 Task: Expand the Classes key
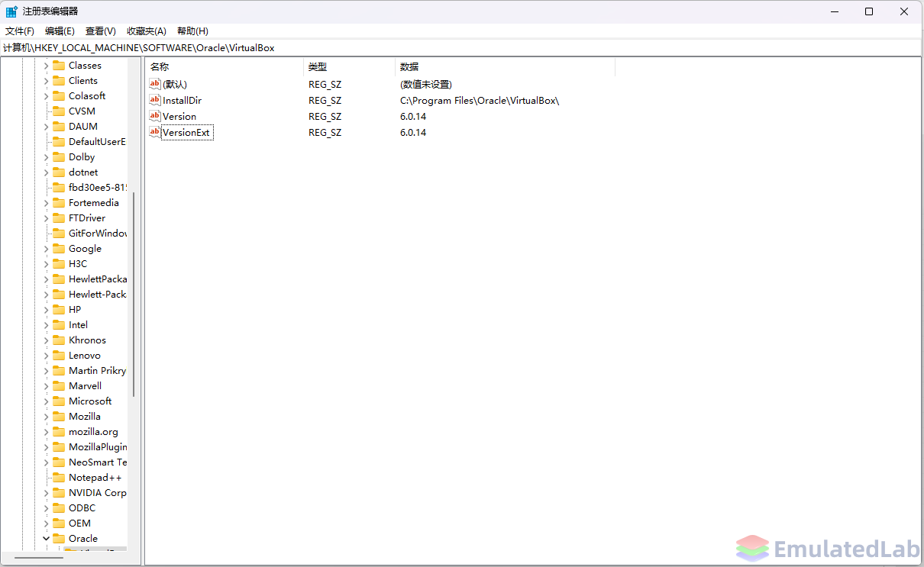[x=46, y=66]
